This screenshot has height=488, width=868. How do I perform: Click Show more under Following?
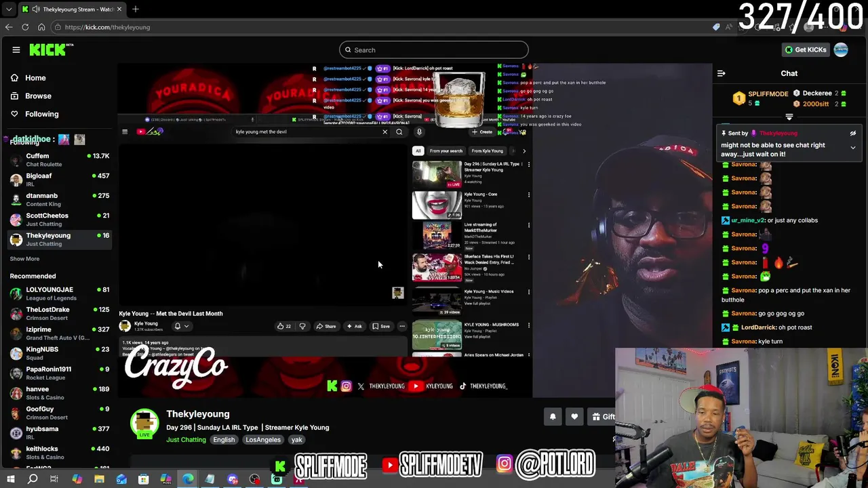coord(24,259)
